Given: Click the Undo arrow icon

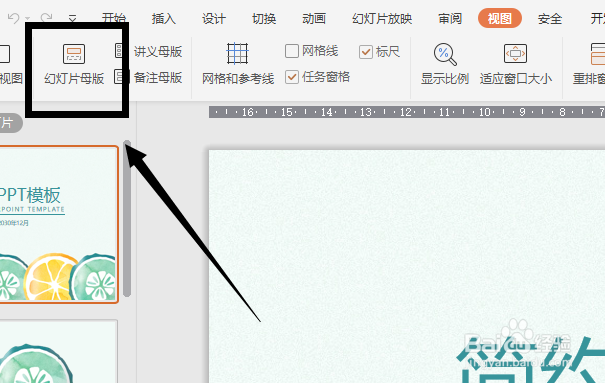Looking at the screenshot, I should click(x=14, y=18).
